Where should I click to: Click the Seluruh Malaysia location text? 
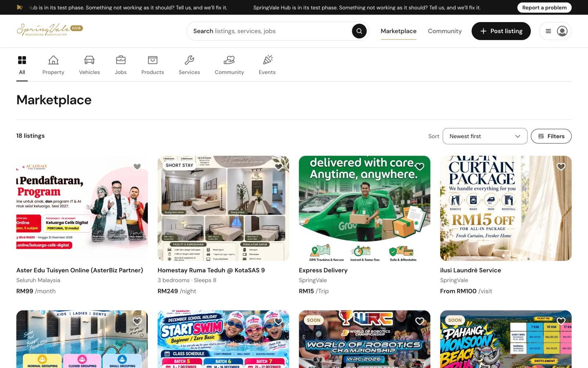pos(38,280)
